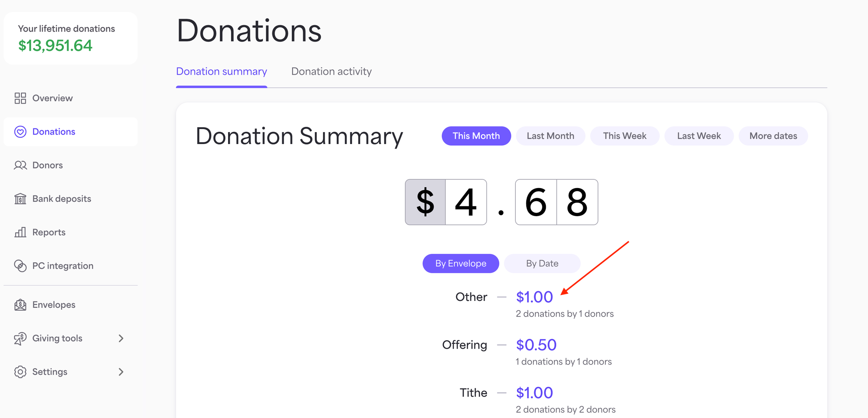Open the Other envelope $1.00 amount

(x=534, y=297)
